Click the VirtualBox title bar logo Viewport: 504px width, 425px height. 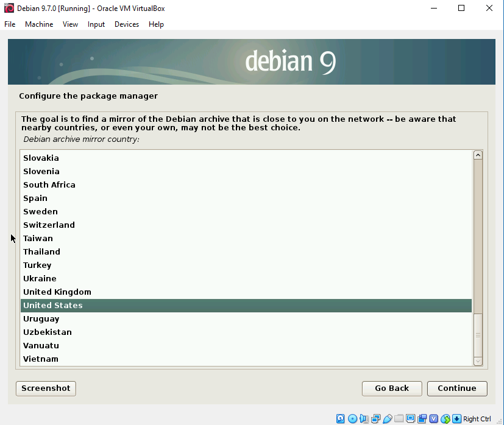tap(9, 8)
